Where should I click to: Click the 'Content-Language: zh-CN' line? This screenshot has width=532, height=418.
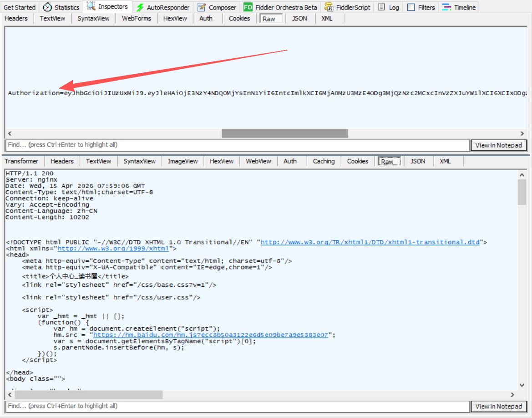(x=51, y=211)
